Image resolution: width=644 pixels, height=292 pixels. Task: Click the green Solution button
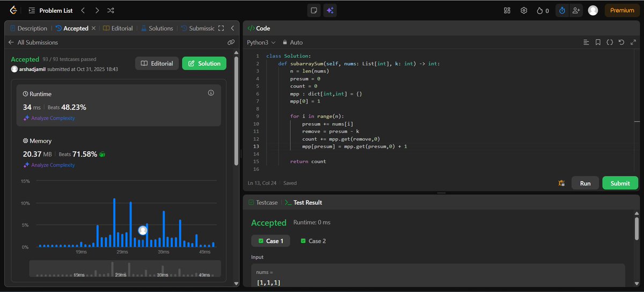[204, 63]
